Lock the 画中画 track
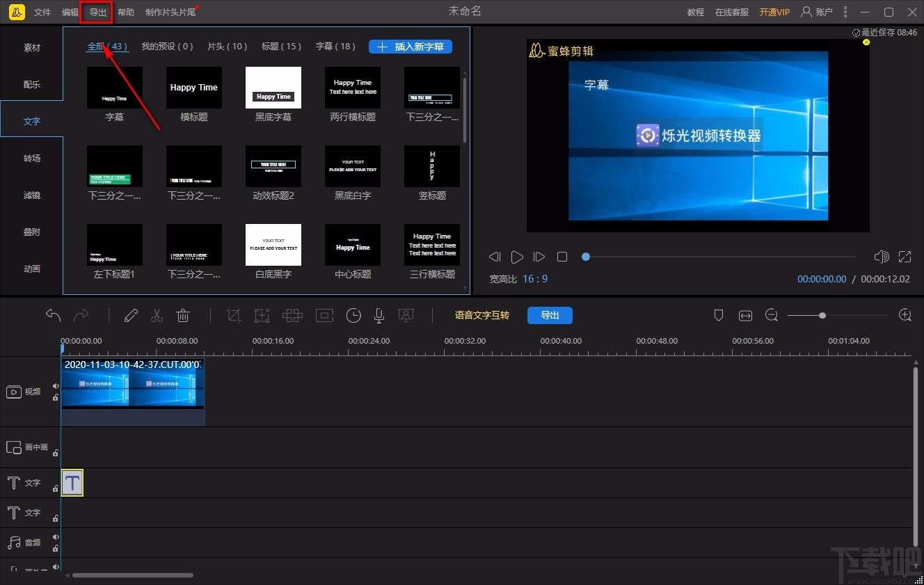This screenshot has height=585, width=924. tap(56, 453)
